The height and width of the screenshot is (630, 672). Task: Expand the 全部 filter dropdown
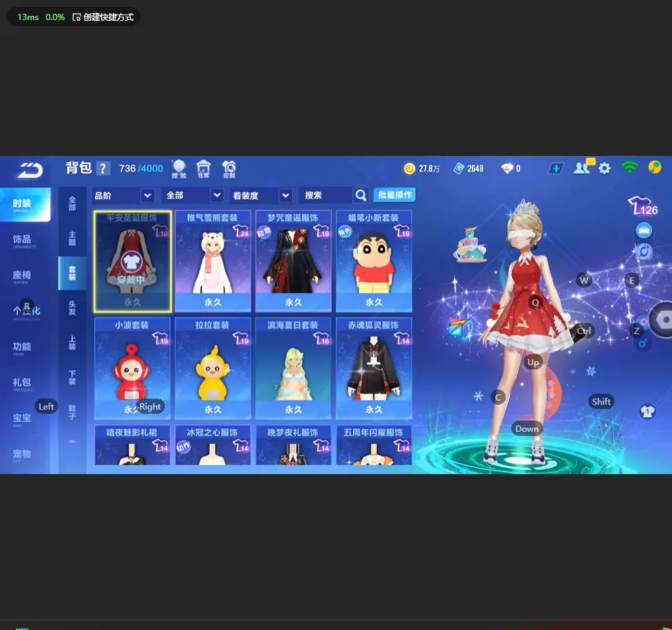pos(193,195)
